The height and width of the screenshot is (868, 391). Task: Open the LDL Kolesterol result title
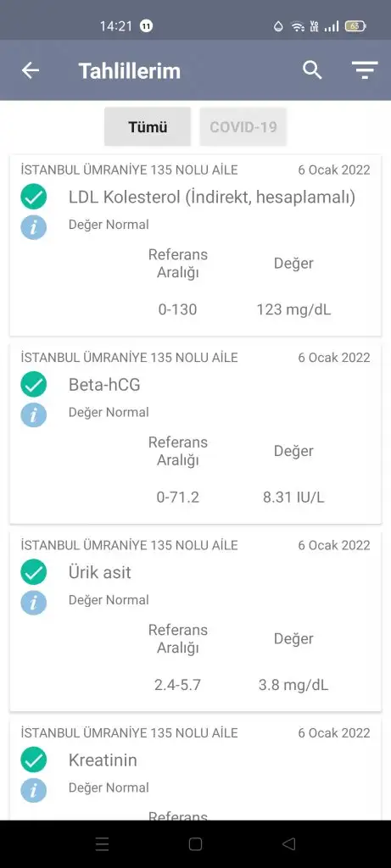211,197
